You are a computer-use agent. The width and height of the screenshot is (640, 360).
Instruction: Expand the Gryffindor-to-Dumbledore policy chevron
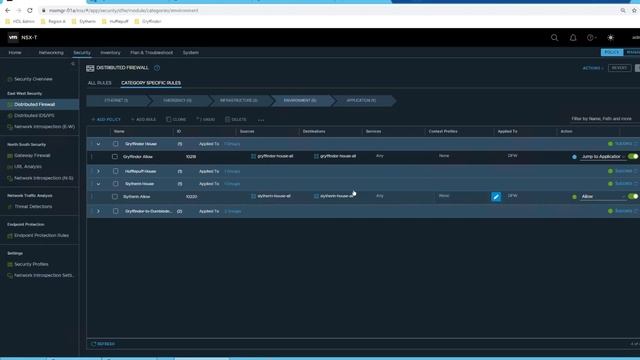(98, 211)
